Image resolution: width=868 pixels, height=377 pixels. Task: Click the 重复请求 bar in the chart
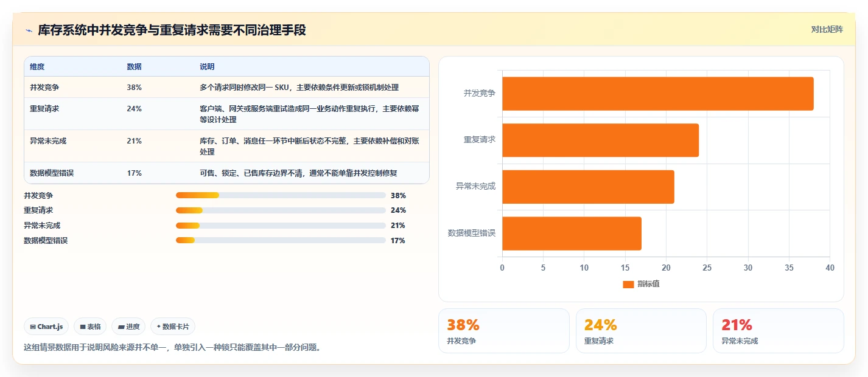600,140
